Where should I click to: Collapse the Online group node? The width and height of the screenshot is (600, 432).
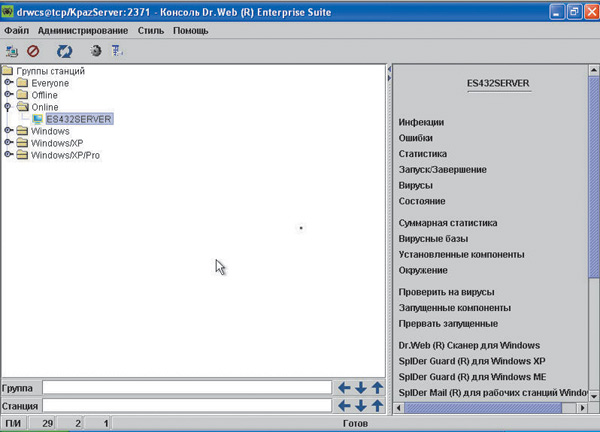[x=8, y=107]
